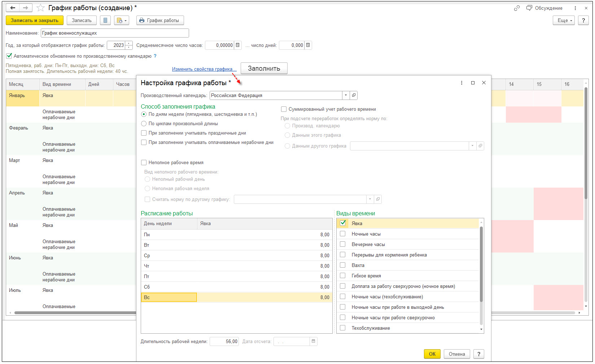
Task: Click Записать и закрыть button
Action: click(x=35, y=21)
